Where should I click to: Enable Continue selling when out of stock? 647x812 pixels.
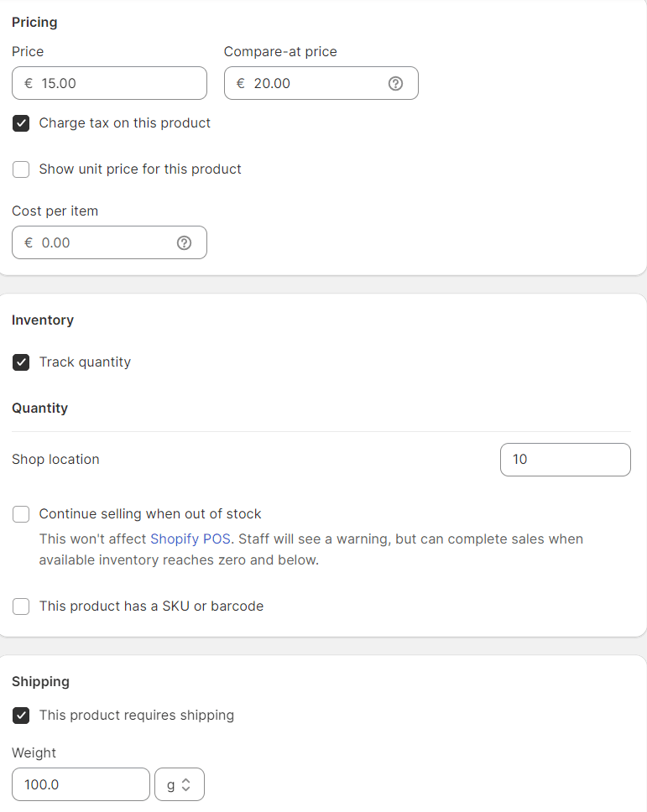[x=21, y=514]
